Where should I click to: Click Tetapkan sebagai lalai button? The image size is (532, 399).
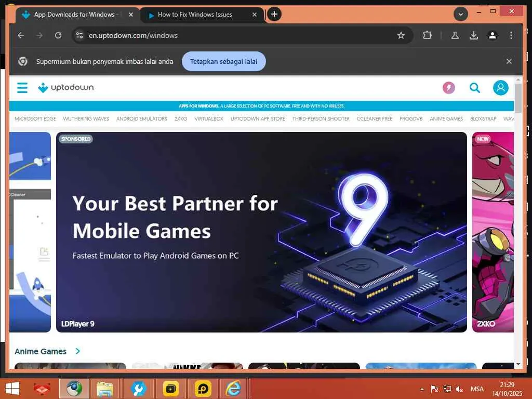[x=223, y=61]
